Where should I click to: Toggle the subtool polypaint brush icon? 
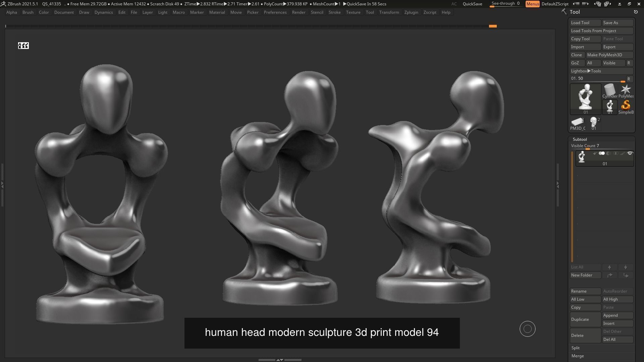point(623,154)
